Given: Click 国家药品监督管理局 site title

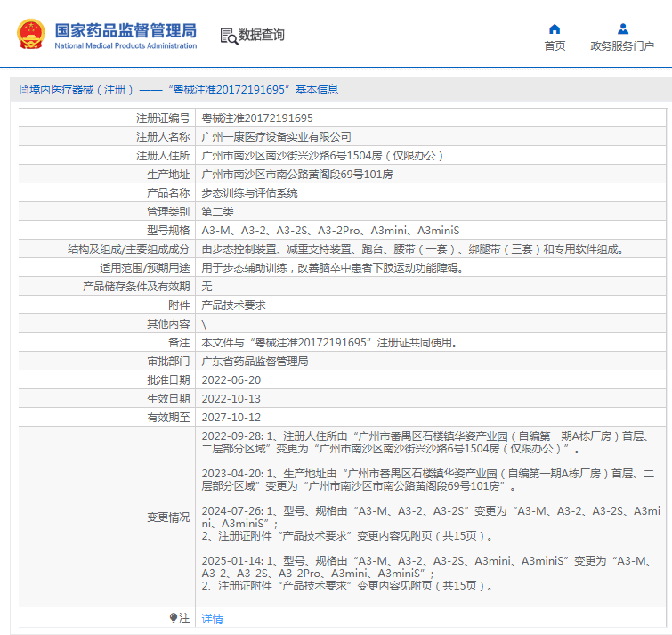Looking at the screenshot, I should coord(125,30).
